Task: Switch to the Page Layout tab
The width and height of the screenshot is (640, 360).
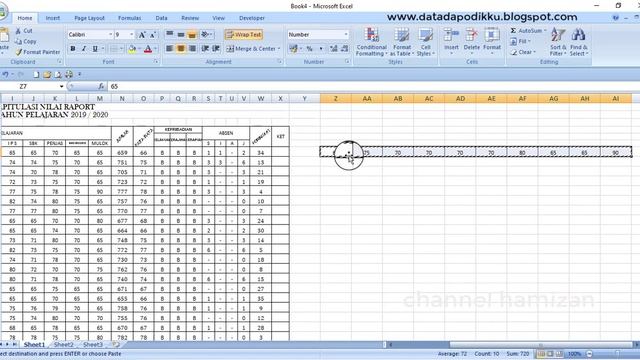Action: coord(89,18)
